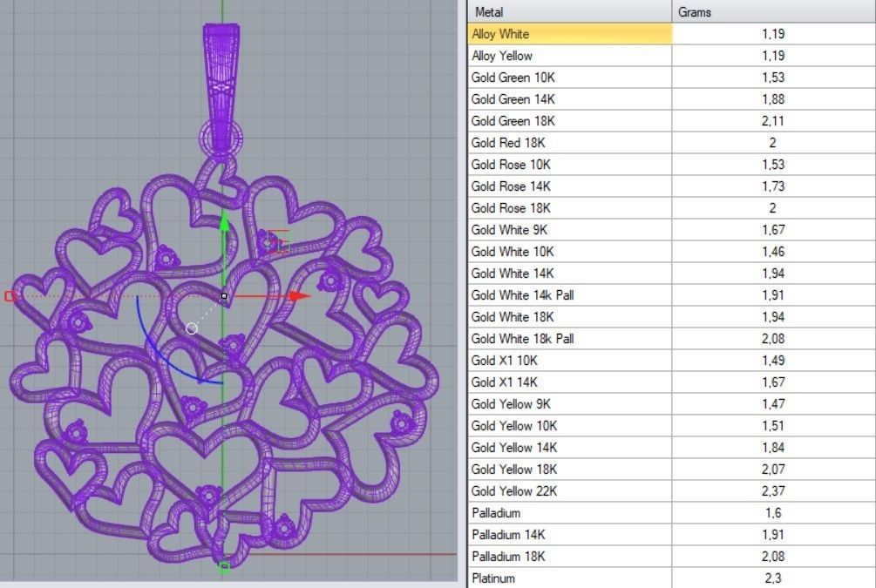
Task: Select the Gold X1 10K row
Action: [x=671, y=361]
